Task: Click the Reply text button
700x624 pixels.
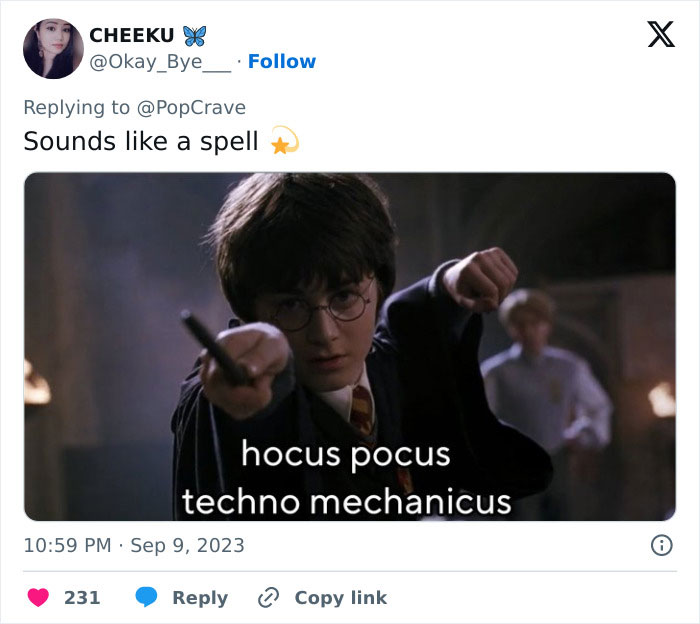Action: pos(200,598)
